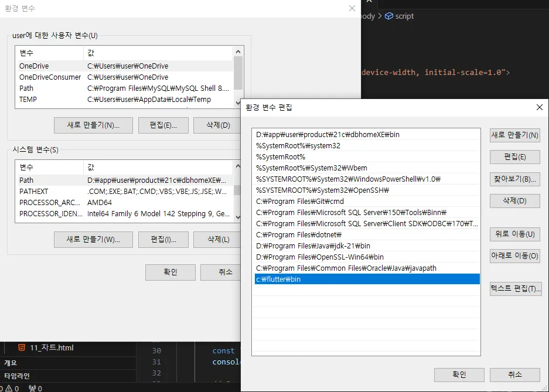Expand 개요 section in VS Code sidebar
549x392 pixels.
tap(11, 363)
